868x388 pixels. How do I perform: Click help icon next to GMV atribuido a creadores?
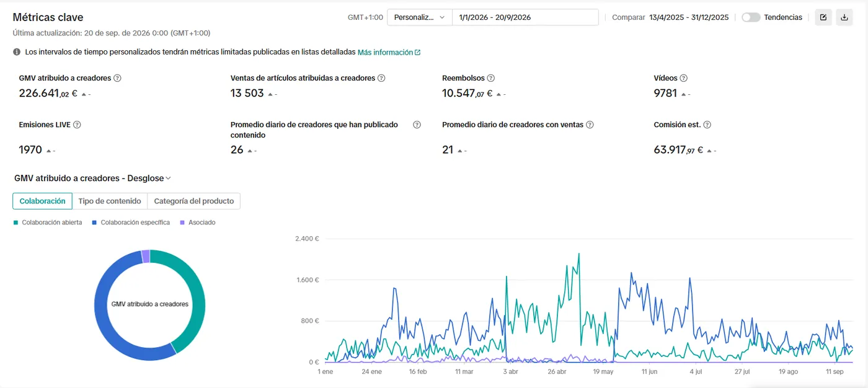(118, 78)
